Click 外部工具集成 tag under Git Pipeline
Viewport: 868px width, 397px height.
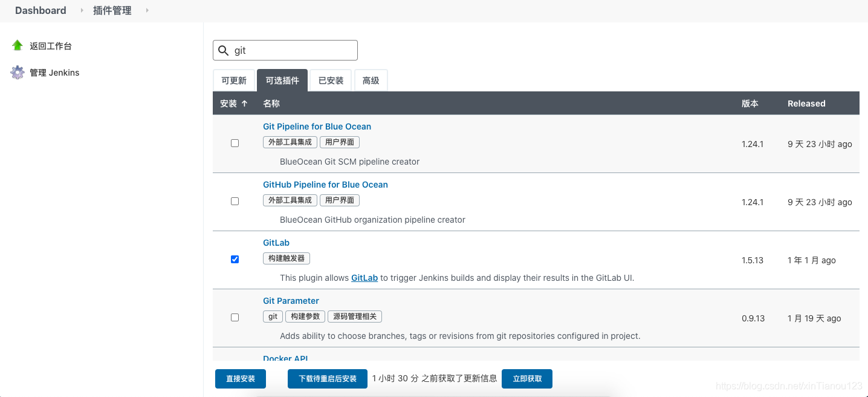point(290,142)
